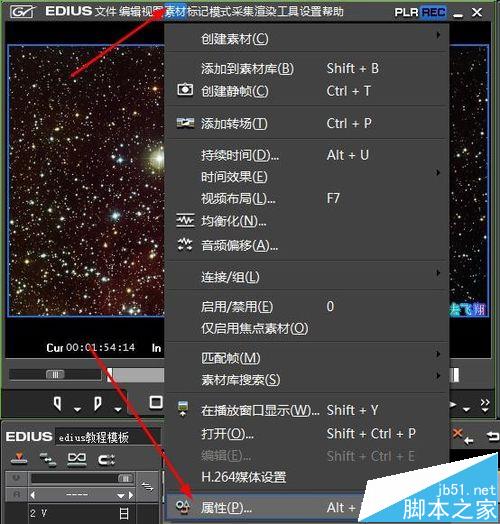Click the timeline scale right arrow
500x524 pixels.
[x=131, y=495]
